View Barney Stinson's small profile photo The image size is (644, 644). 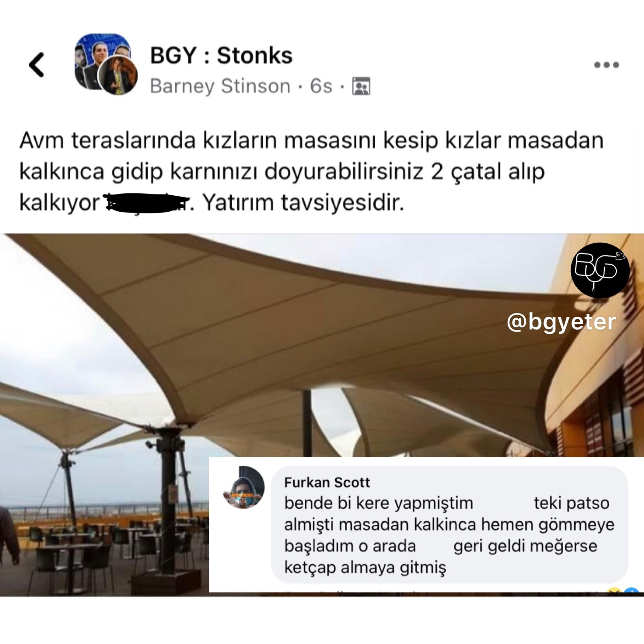pyautogui.click(x=118, y=75)
